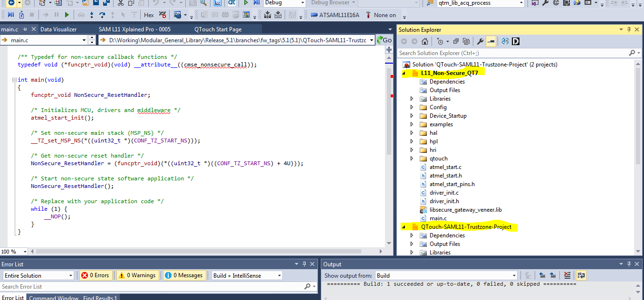Open the QTouch Start Page tab

pyautogui.click(x=218, y=29)
